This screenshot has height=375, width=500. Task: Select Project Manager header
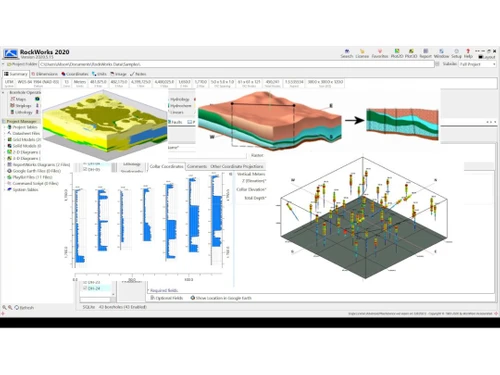[x=21, y=121]
